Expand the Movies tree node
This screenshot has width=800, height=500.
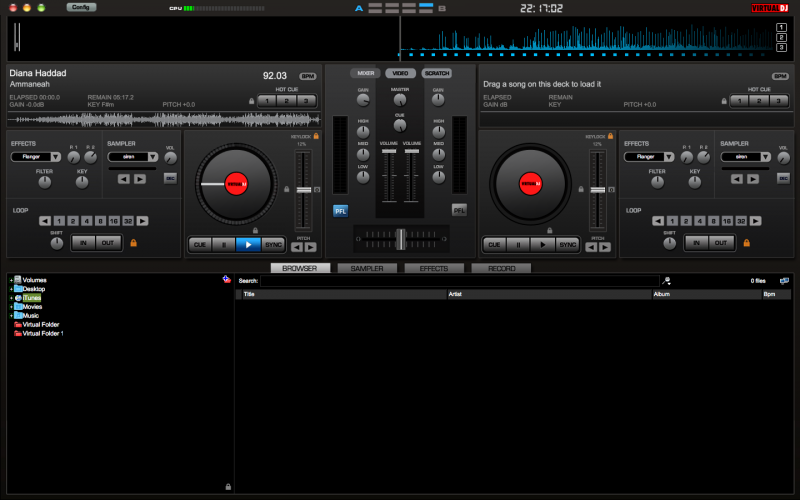click(11, 307)
